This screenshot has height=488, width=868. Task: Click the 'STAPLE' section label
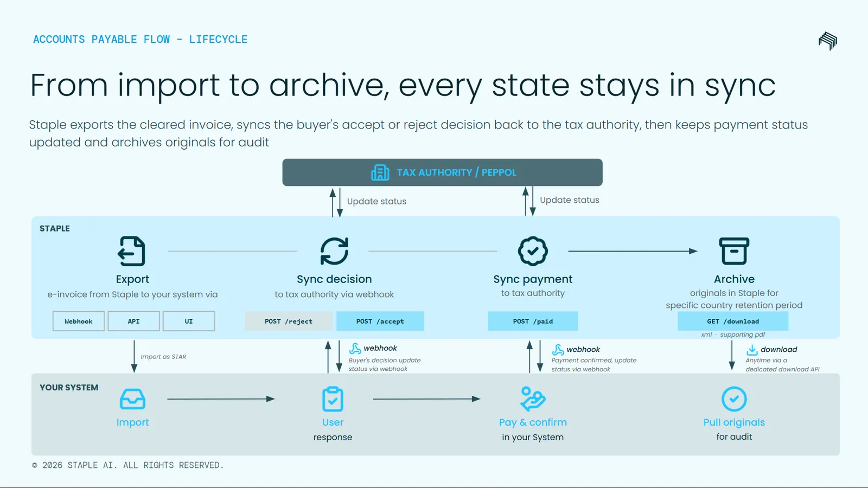point(55,229)
